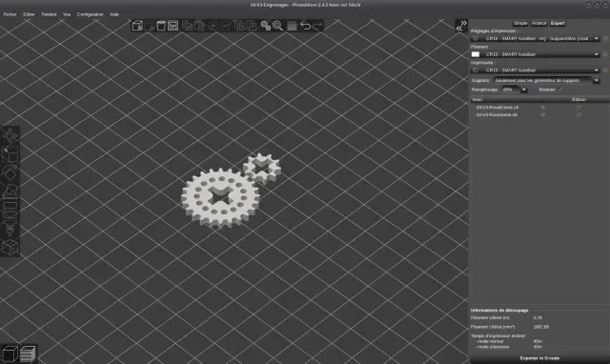Select the RoueSortie object row
The image size is (610, 364).
(539, 114)
